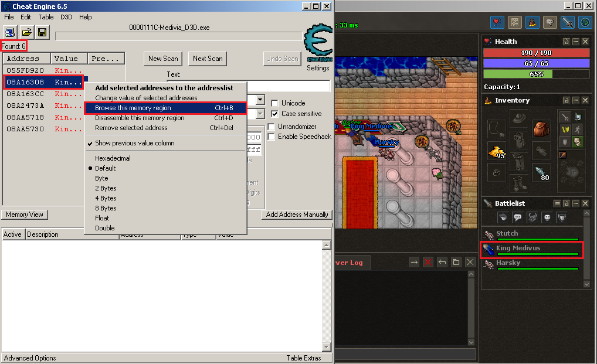This screenshot has width=597, height=364.
Task: Select Add selected addresses to the addresslist
Action: coord(165,88)
